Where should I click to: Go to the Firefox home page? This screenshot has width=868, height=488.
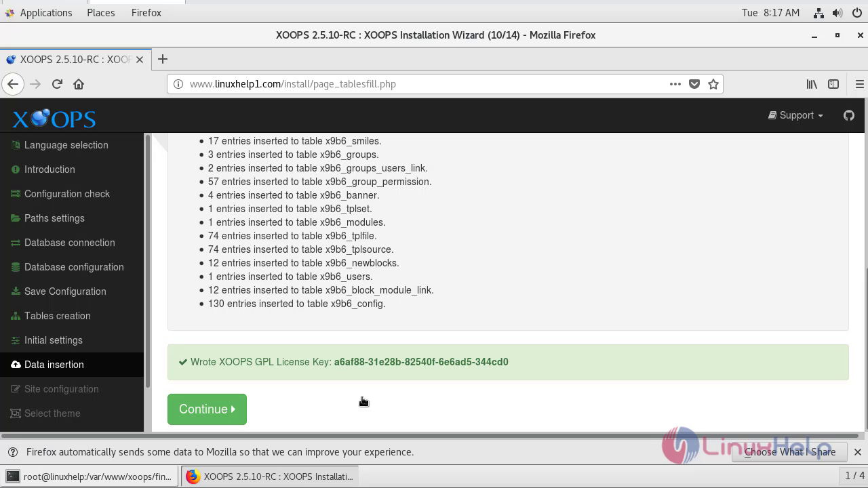coord(79,84)
